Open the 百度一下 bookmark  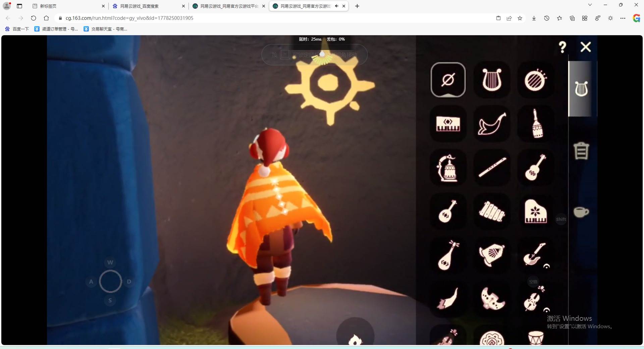(17, 29)
